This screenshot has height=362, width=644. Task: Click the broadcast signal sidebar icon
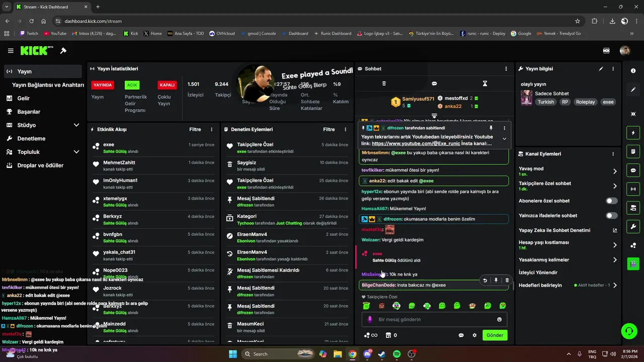click(x=633, y=189)
